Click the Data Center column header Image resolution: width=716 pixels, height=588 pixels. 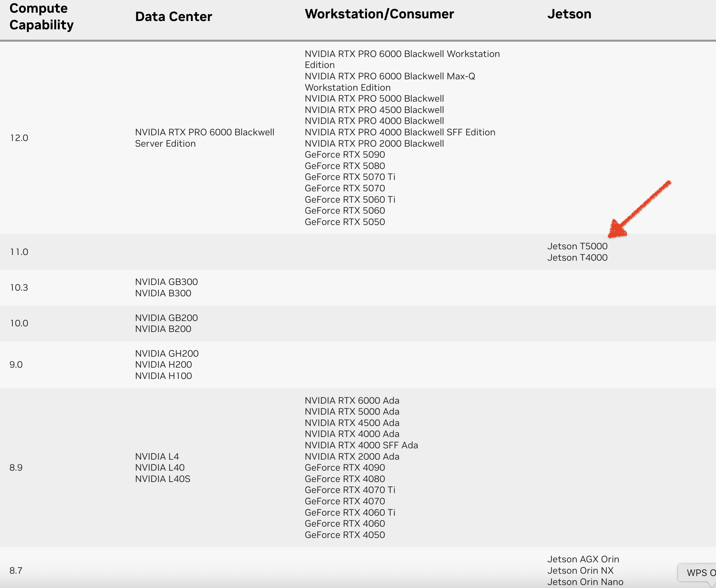click(x=173, y=17)
